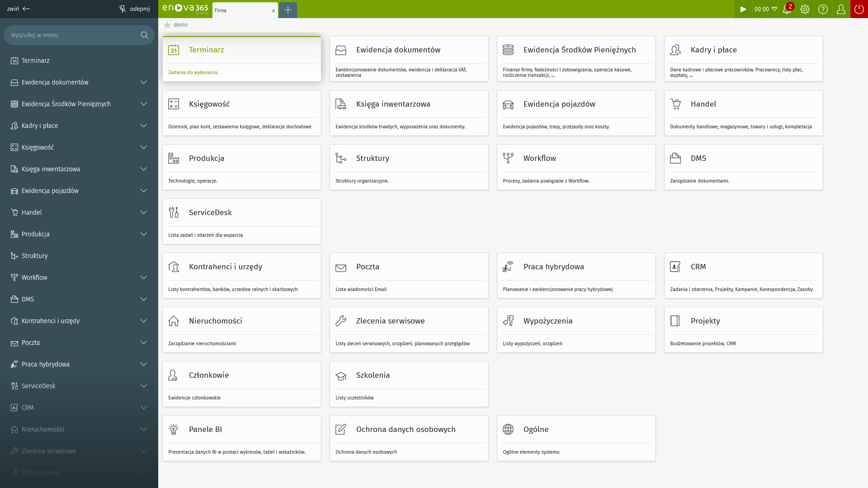Open the notifications bell icon

click(787, 9)
